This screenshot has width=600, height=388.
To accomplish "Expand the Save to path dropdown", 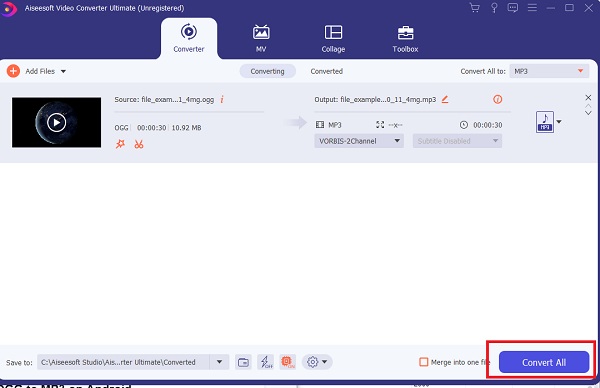I will [219, 362].
